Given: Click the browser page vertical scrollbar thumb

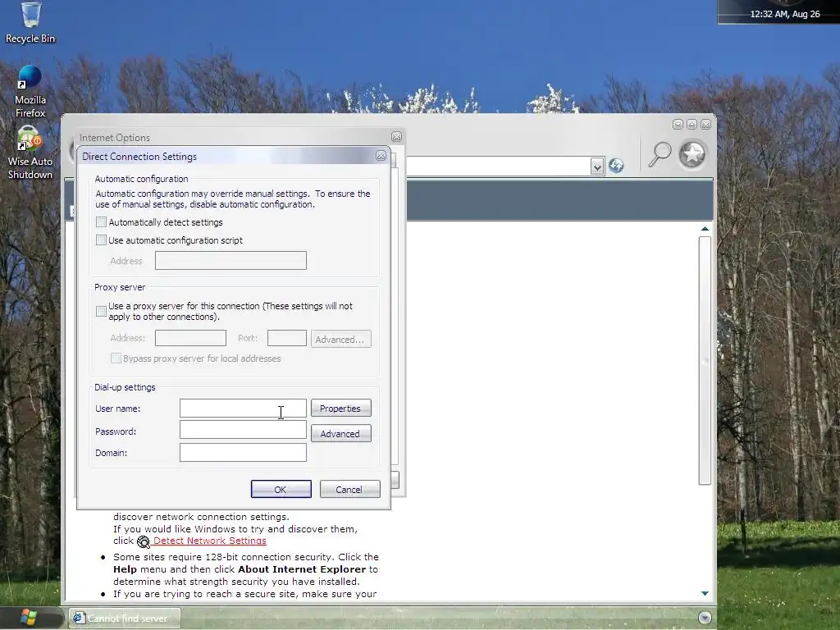Looking at the screenshot, I should click(x=705, y=361).
